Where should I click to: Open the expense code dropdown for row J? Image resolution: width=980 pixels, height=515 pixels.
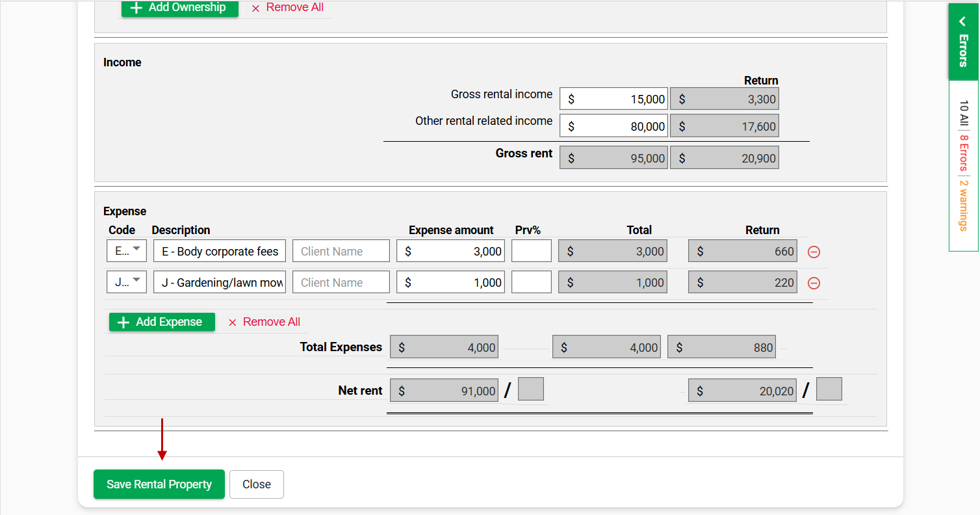(x=127, y=282)
